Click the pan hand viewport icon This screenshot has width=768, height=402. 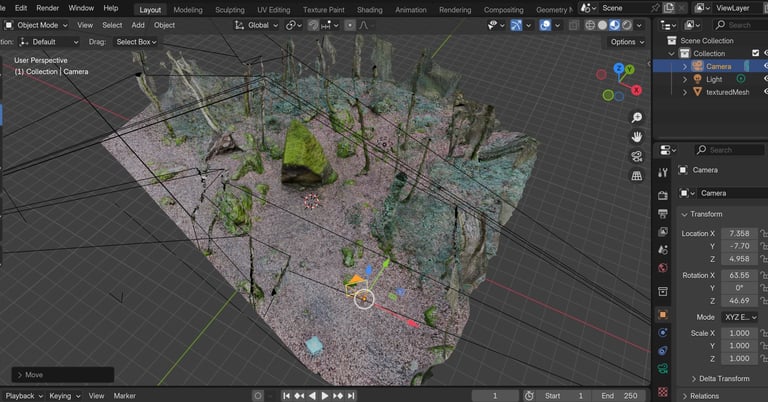pyautogui.click(x=637, y=137)
